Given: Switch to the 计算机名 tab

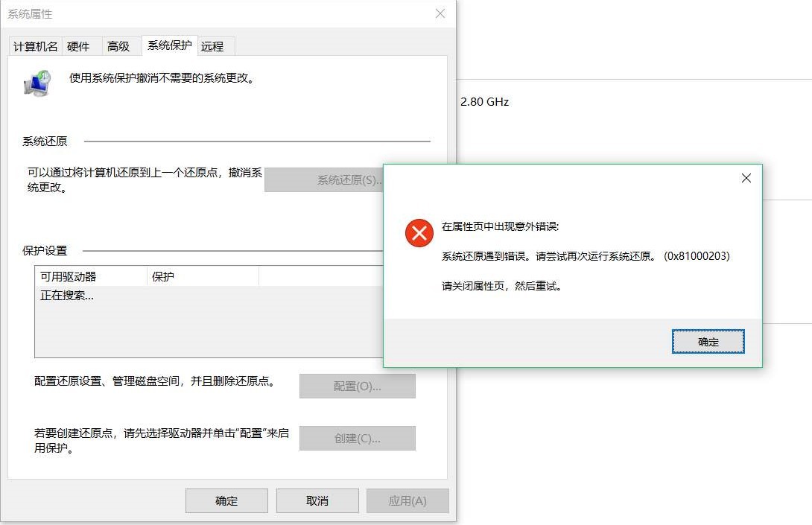Looking at the screenshot, I should (x=35, y=46).
